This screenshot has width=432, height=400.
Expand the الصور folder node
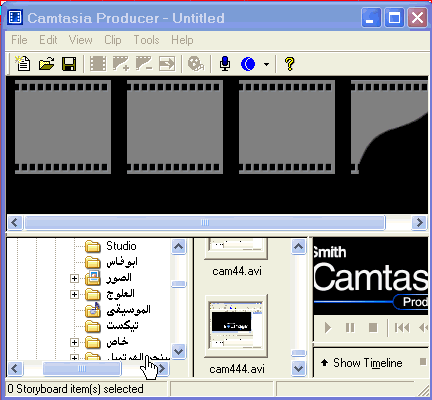pyautogui.click(x=74, y=278)
